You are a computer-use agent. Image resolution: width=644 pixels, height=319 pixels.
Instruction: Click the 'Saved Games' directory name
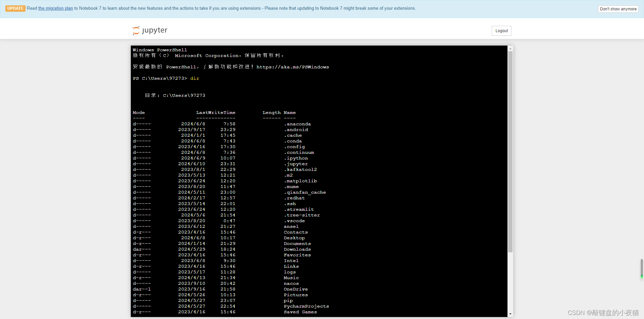tap(300, 312)
